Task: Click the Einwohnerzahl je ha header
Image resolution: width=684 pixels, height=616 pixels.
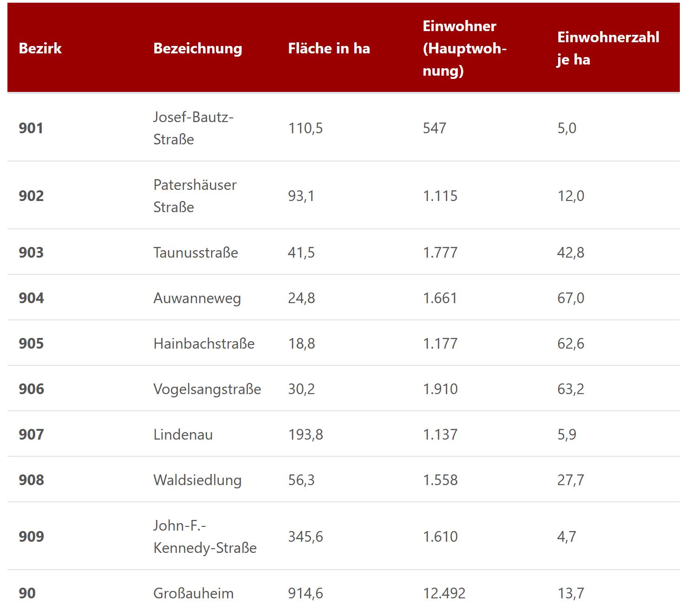Action: click(608, 48)
